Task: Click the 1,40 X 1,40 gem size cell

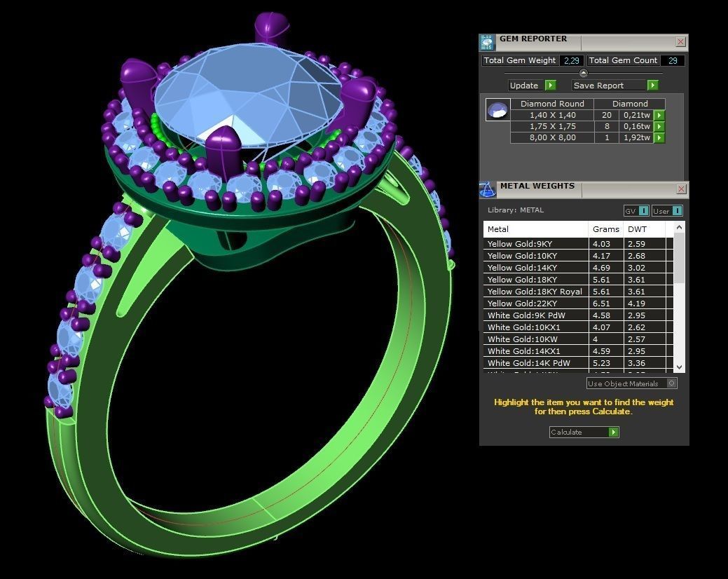Action: pyautogui.click(x=553, y=115)
